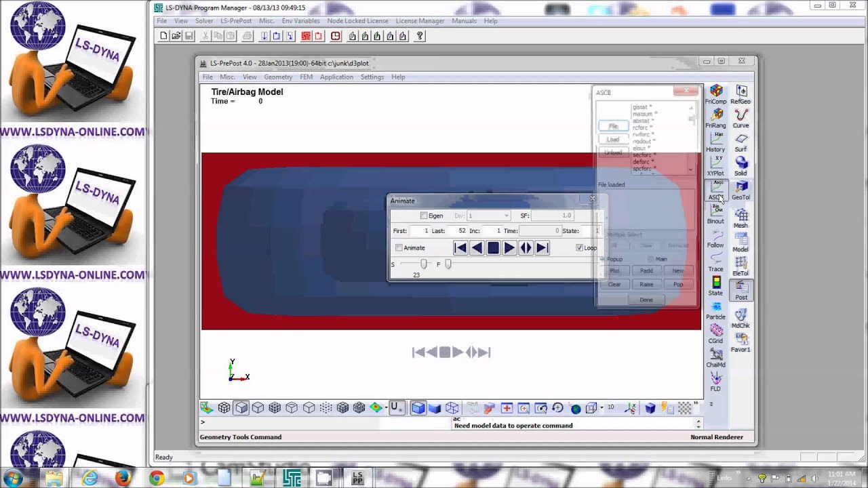Open the RefGeo reference geometry tools
Screen dimensions: 868x488
[x=741, y=94]
